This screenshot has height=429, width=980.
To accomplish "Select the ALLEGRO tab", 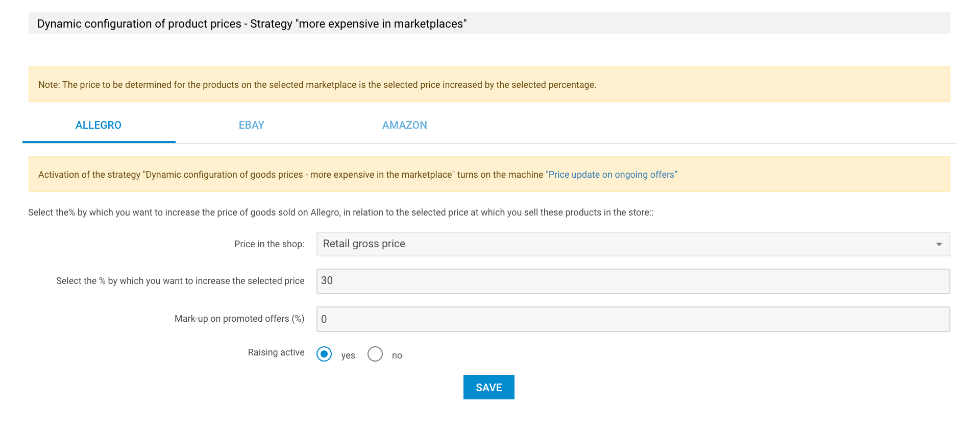I will (x=99, y=125).
